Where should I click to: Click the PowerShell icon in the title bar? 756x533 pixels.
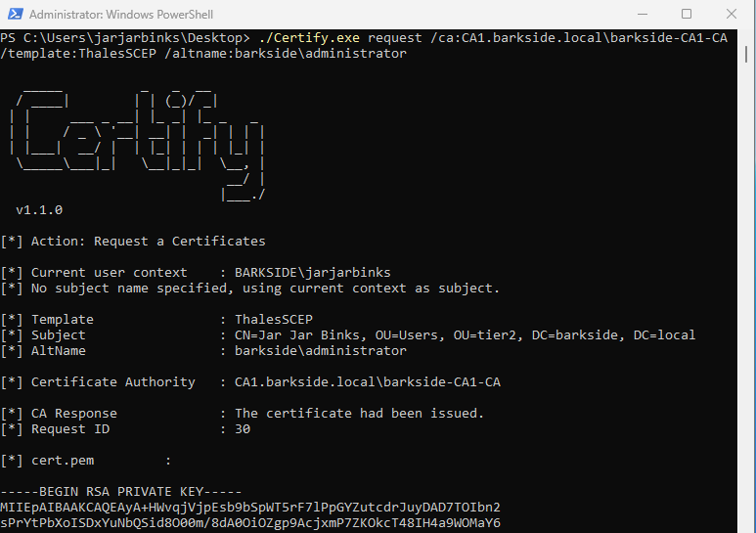click(x=14, y=14)
